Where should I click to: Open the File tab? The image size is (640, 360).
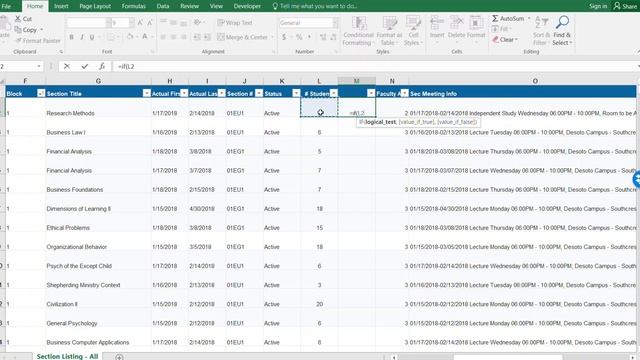[x=7, y=6]
